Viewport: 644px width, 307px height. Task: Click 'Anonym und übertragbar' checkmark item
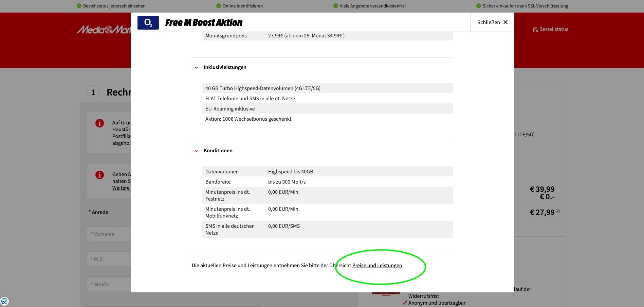coord(434,303)
